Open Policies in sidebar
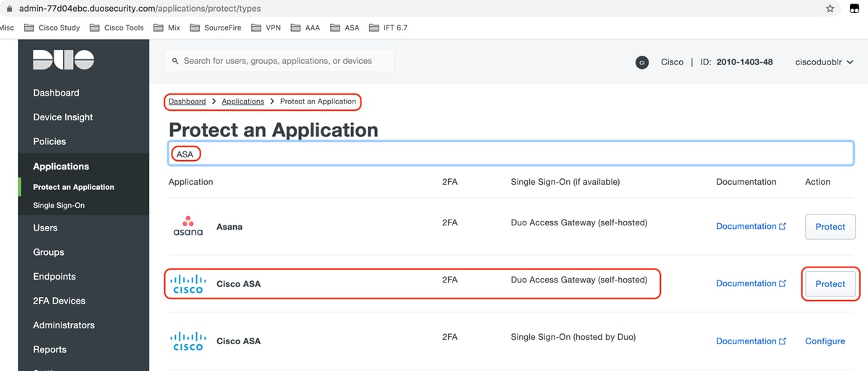The image size is (868, 371). pyautogui.click(x=49, y=142)
